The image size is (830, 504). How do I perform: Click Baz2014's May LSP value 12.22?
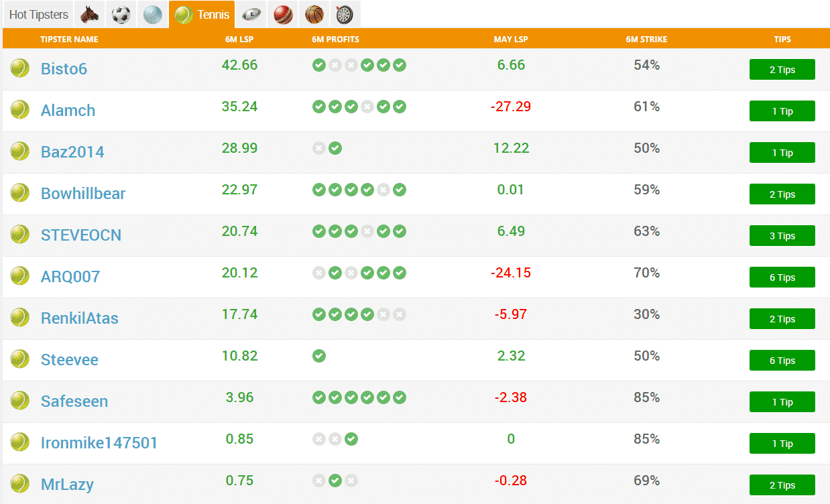pos(511,148)
